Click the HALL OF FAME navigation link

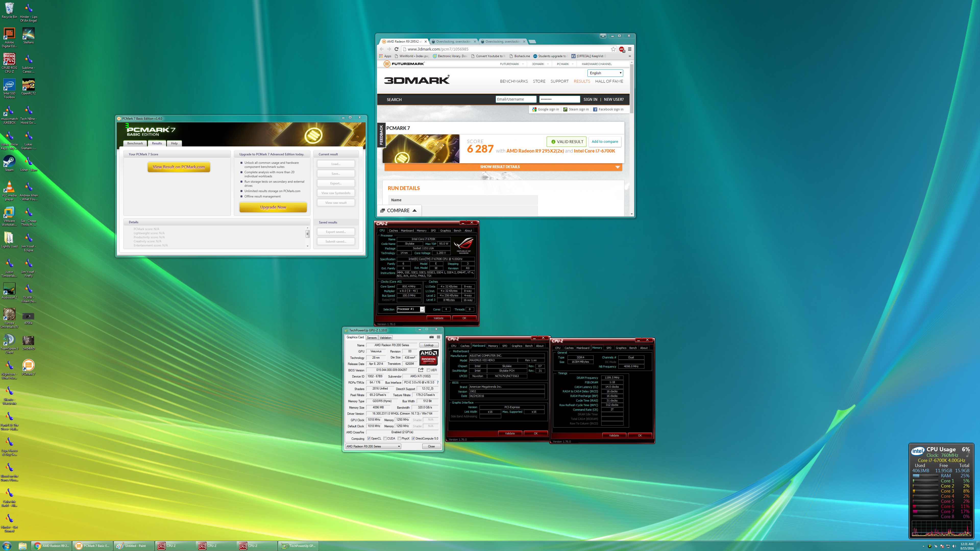point(609,81)
